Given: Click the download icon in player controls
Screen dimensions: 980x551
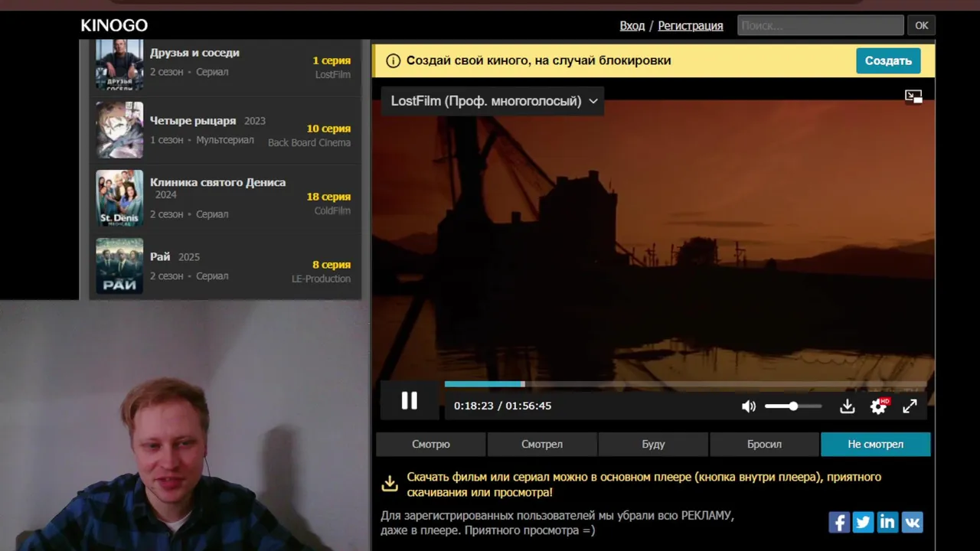Looking at the screenshot, I should [847, 407].
